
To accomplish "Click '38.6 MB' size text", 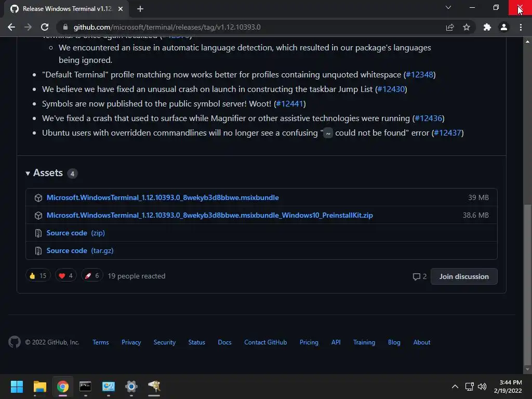I will pyautogui.click(x=476, y=215).
